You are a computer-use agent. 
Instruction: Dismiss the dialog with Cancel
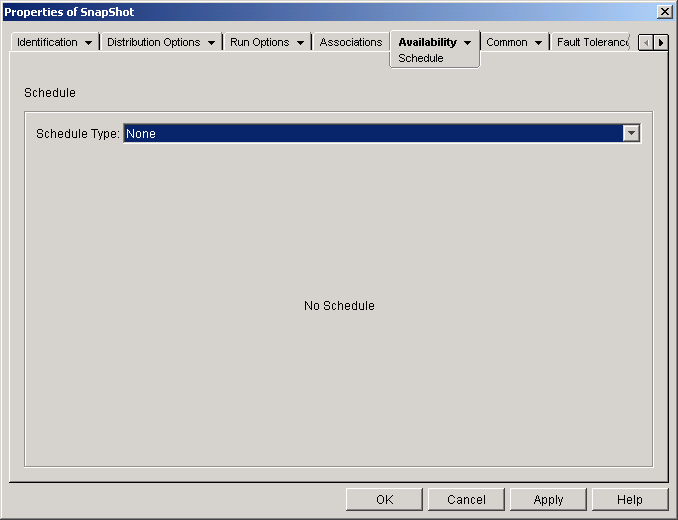click(466, 500)
